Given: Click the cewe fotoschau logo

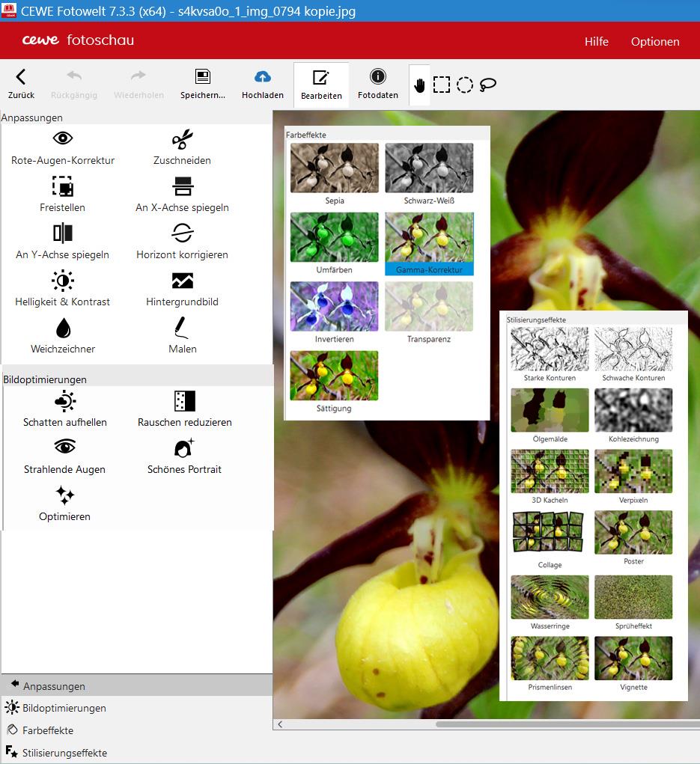Looking at the screenshot, I should click(x=78, y=40).
